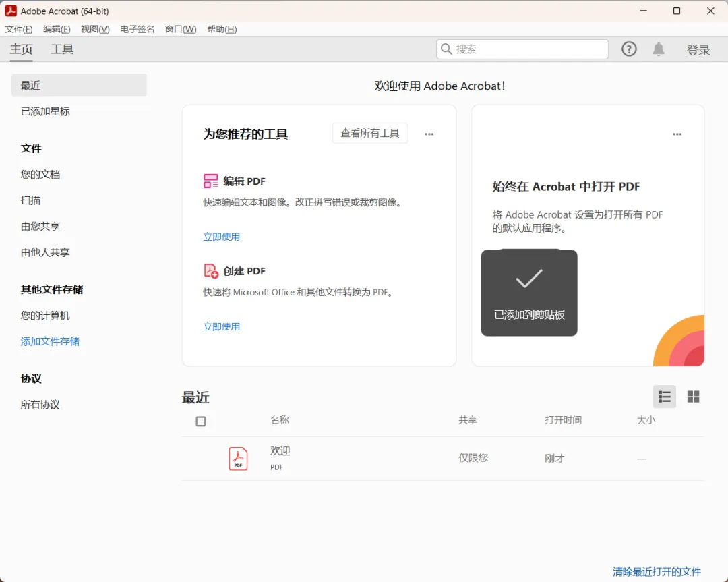The height and width of the screenshot is (582, 728).
Task: Switch to the 工具 tab
Action: pyautogui.click(x=62, y=49)
